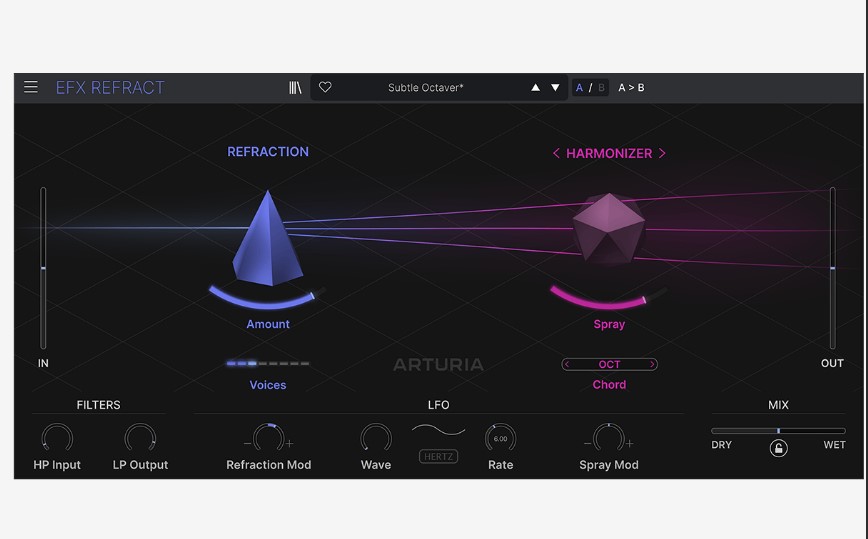Screen dimensions: 868x539
Task: Click the MIX section heading
Action: tap(778, 405)
